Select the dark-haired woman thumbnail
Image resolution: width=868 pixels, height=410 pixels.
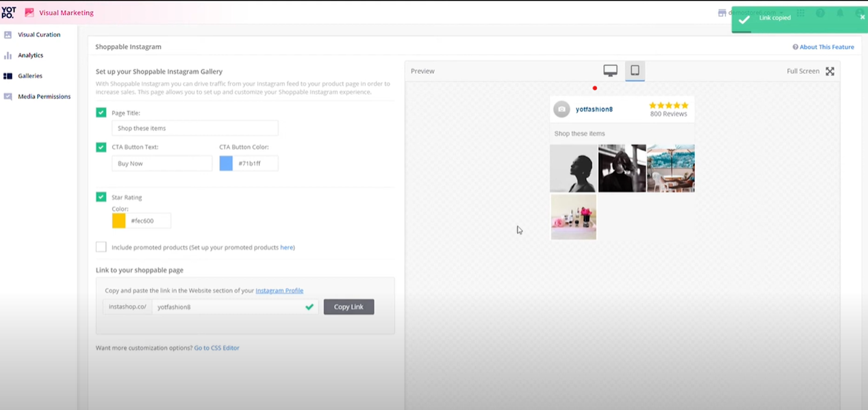click(622, 168)
